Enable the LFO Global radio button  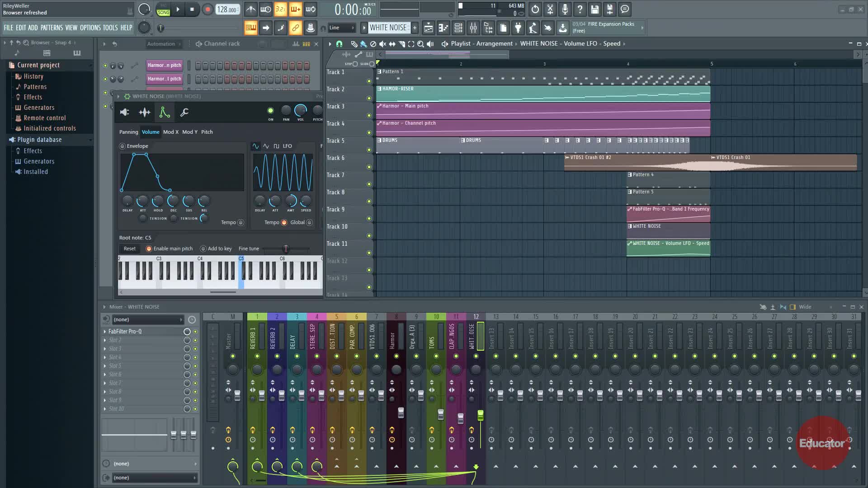(310, 222)
